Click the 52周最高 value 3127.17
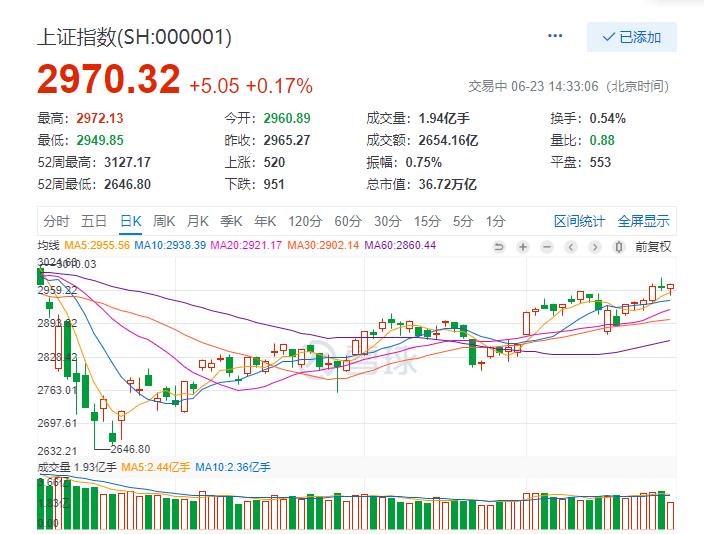Image resolution: width=704 pixels, height=534 pixels. 128,162
